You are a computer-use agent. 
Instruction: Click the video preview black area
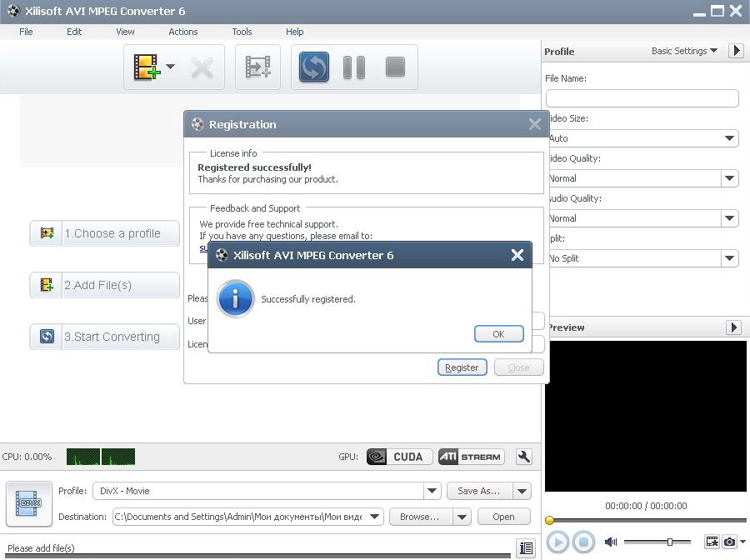point(646,416)
